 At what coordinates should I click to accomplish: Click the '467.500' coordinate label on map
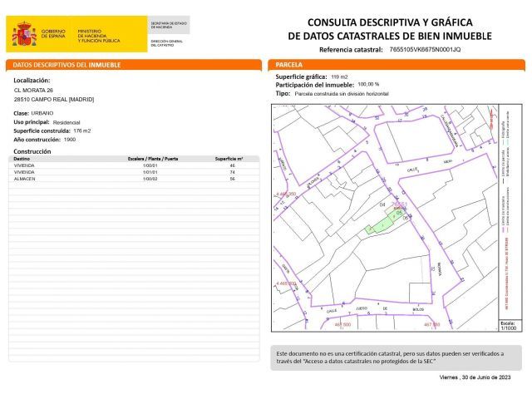(x=342, y=325)
